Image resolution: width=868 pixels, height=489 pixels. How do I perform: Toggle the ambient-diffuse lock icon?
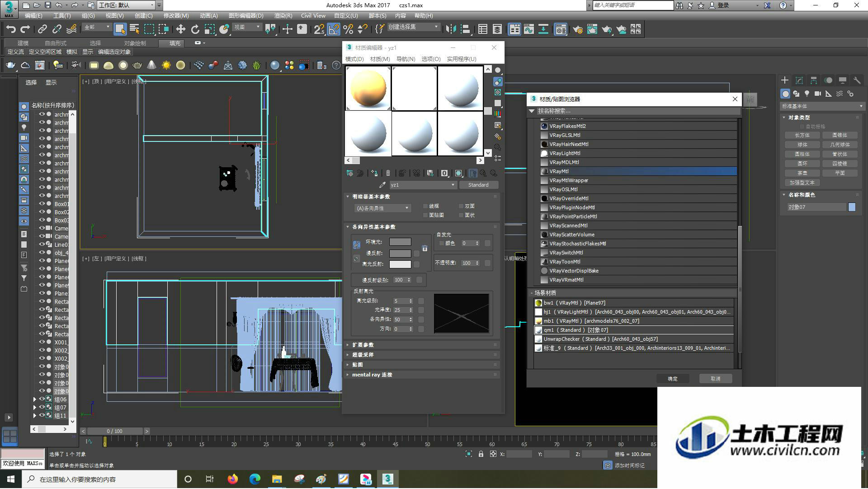click(425, 248)
